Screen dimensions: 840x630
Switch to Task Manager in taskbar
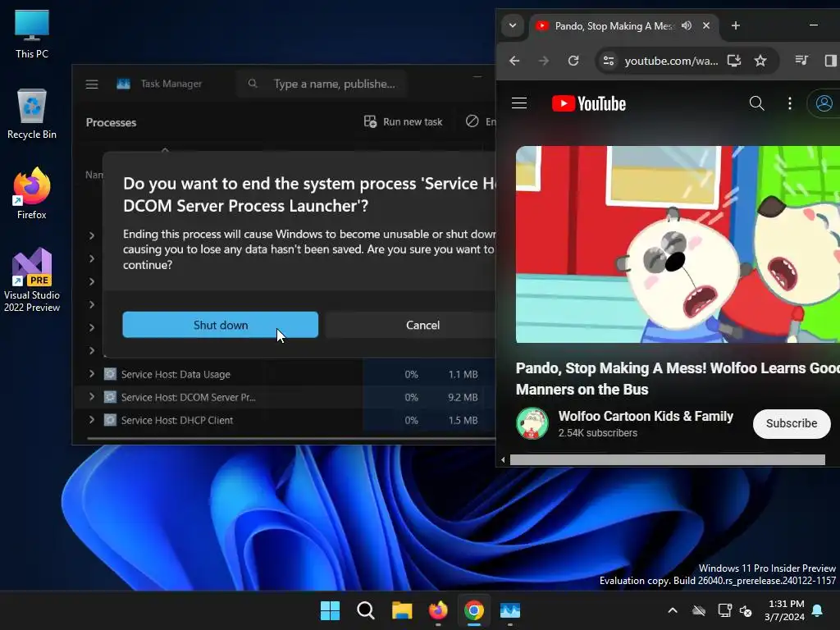[x=510, y=610]
